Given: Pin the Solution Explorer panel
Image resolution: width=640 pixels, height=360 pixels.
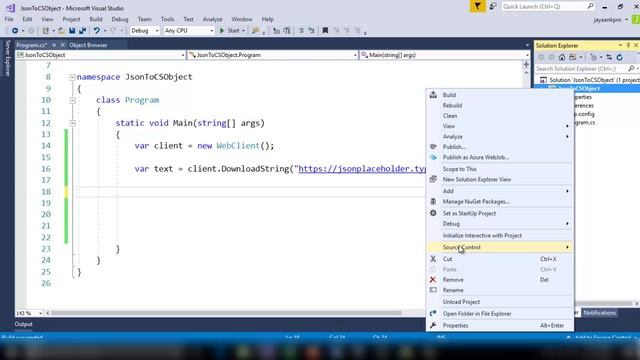Looking at the screenshot, I should pyautogui.click(x=628, y=45).
